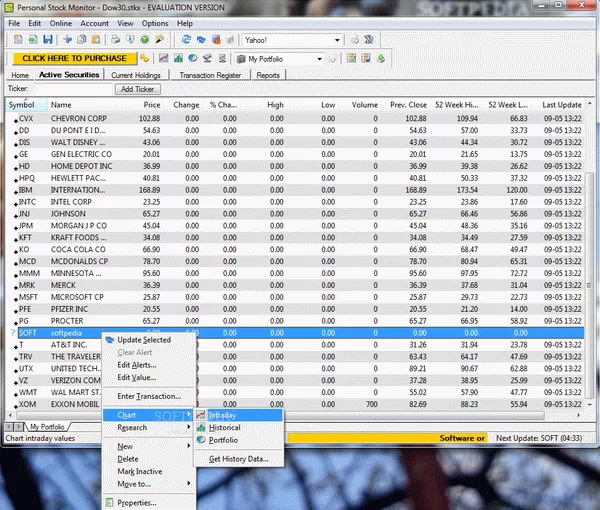The image size is (600, 510).
Task: Click the blue info icon
Action: coord(130,39)
